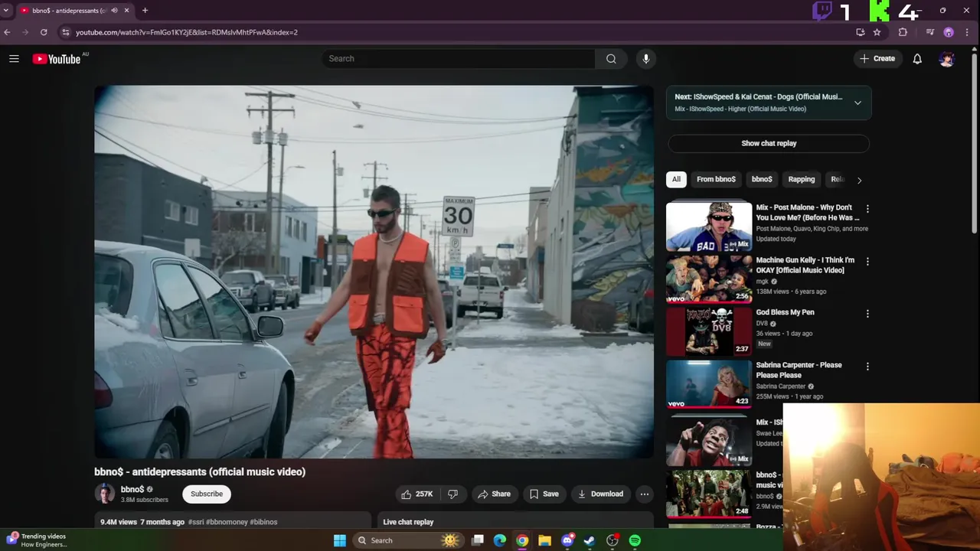
Task: Open Machine Gun Kelly video thumbnail
Action: [709, 279]
